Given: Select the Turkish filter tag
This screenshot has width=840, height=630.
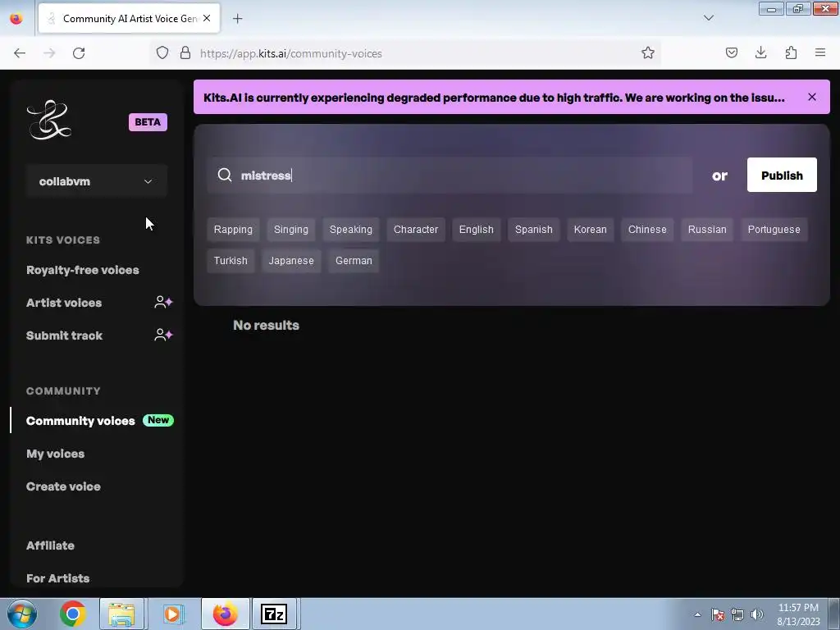Looking at the screenshot, I should [x=231, y=261].
